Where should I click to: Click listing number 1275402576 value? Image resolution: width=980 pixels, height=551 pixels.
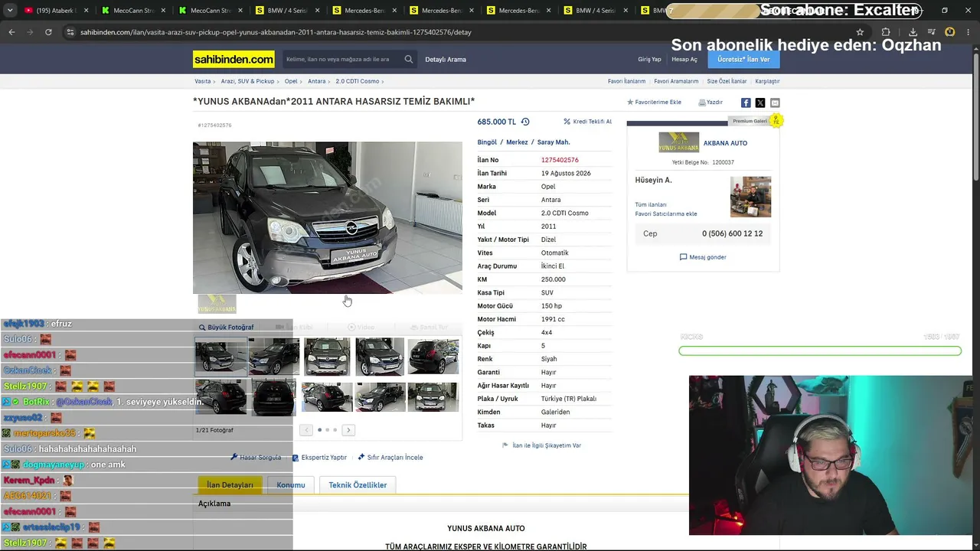[560, 160]
